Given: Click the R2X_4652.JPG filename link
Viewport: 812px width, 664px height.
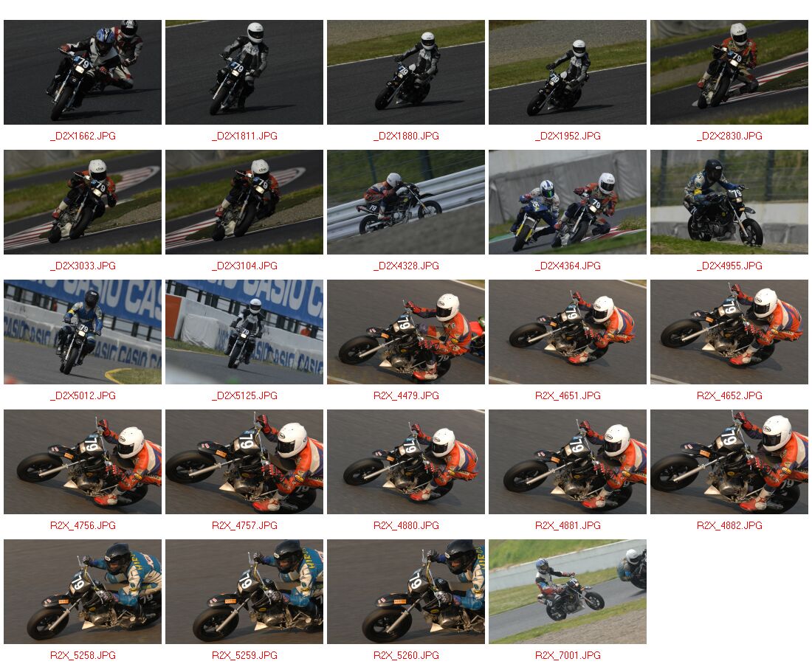Looking at the screenshot, I should point(729,396).
